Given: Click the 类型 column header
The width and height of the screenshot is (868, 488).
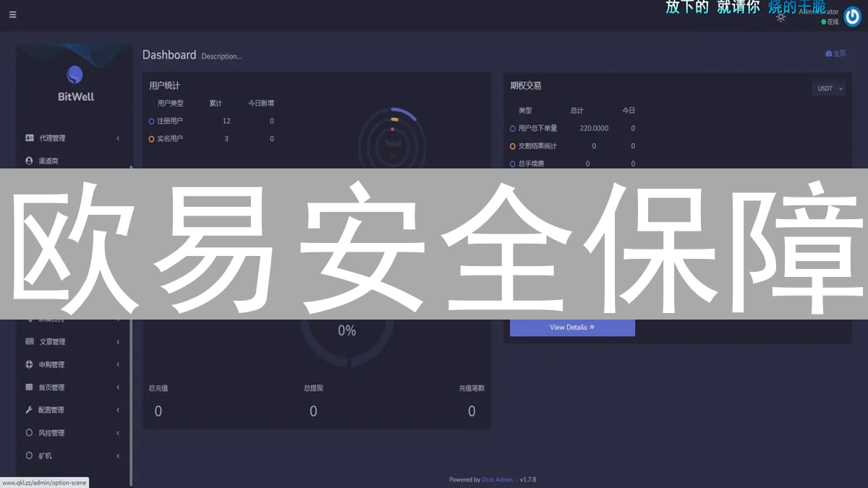Looking at the screenshot, I should point(525,111).
